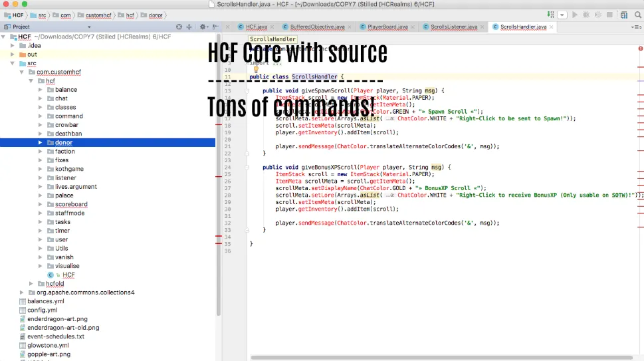Click the Collapse All icon in Project panel
The image size is (644, 361).
click(189, 27)
